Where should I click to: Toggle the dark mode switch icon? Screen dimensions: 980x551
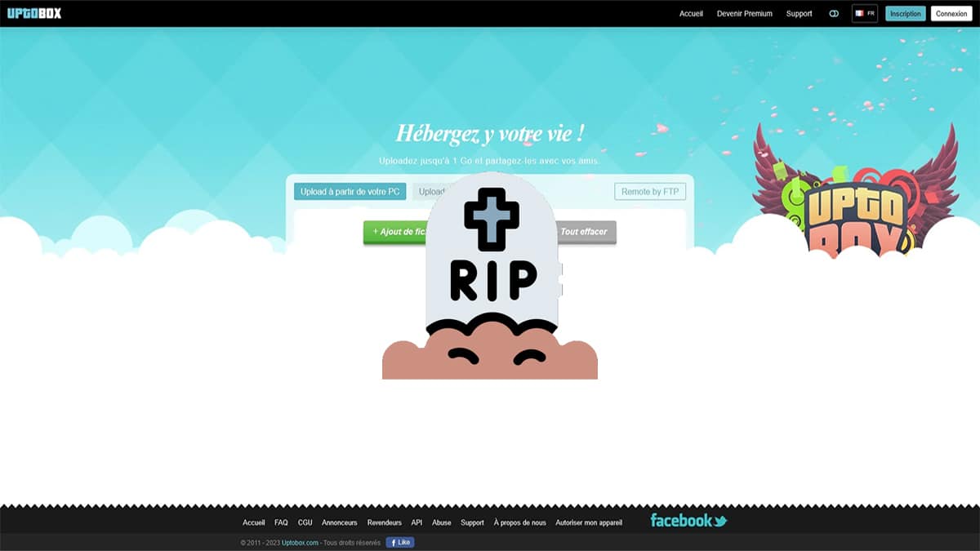pyautogui.click(x=834, y=14)
